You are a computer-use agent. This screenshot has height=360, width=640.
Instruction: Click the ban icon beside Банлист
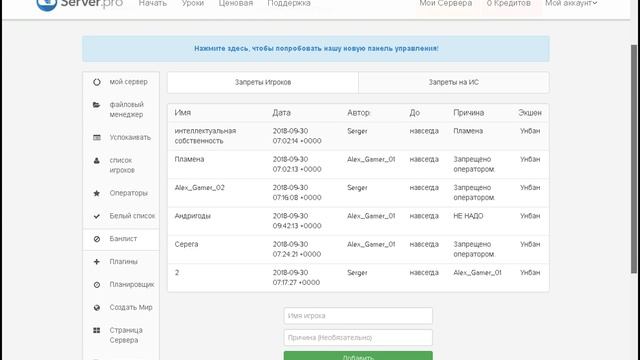[x=97, y=239]
